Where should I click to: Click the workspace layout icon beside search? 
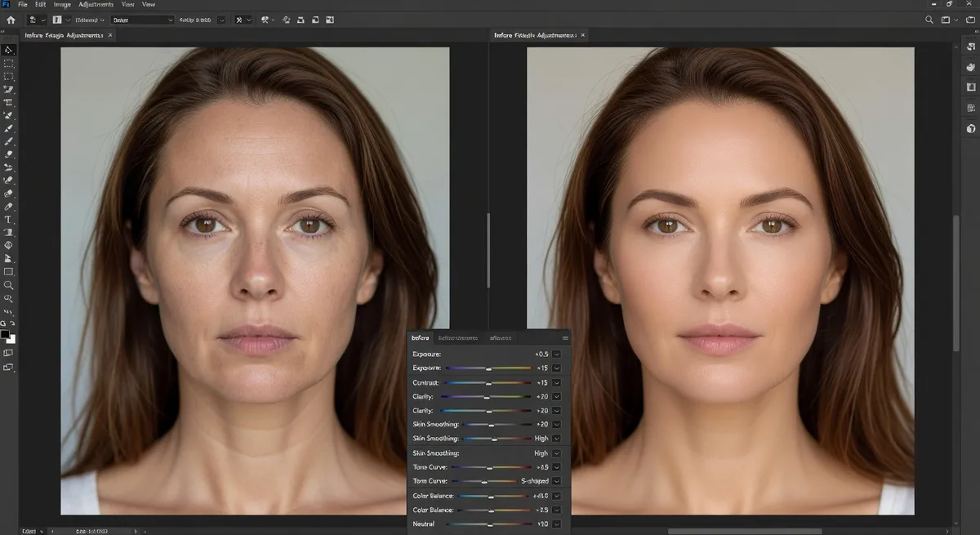coord(947,20)
